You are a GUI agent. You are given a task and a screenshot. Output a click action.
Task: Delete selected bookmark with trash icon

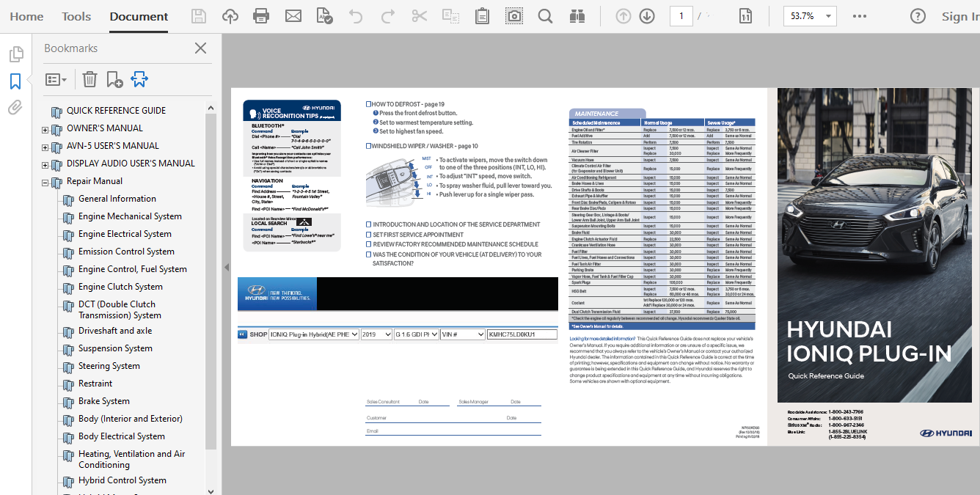[89, 79]
